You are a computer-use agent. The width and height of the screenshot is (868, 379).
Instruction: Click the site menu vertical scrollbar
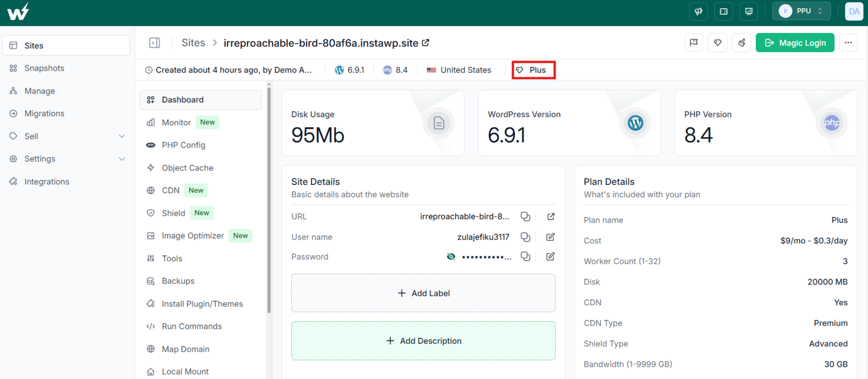[269, 199]
